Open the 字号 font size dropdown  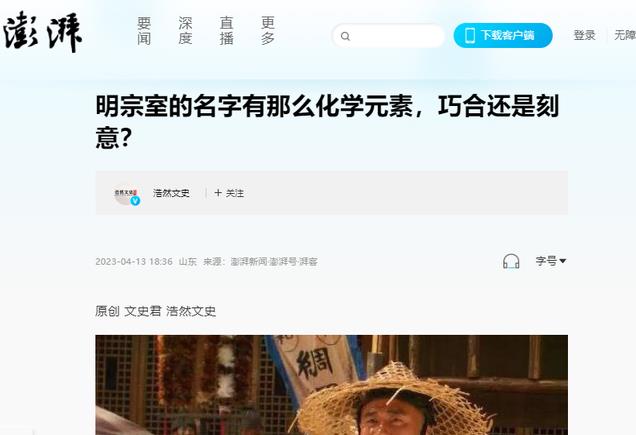(x=550, y=261)
